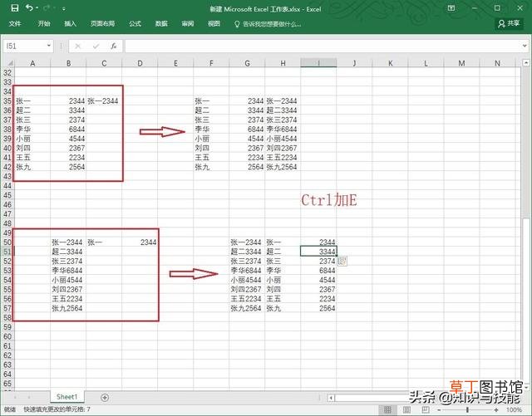The image size is (532, 416).
Task: Expand the formula bar with chevron
Action: tap(525, 46)
